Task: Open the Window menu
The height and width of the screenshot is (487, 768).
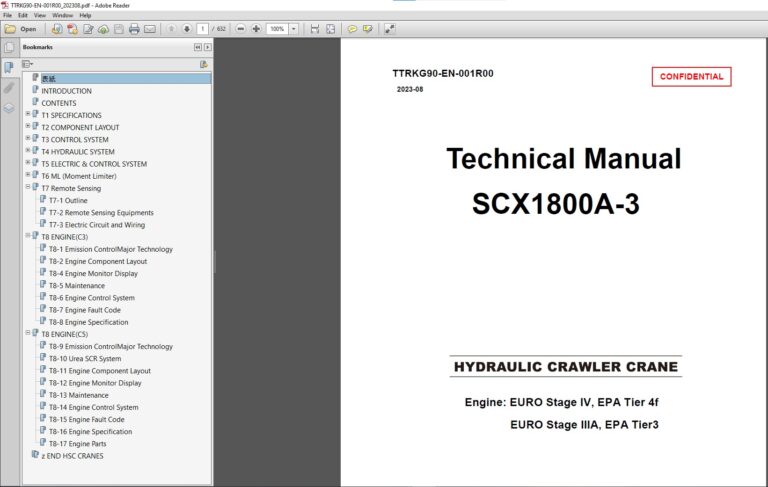Action: tap(62, 16)
